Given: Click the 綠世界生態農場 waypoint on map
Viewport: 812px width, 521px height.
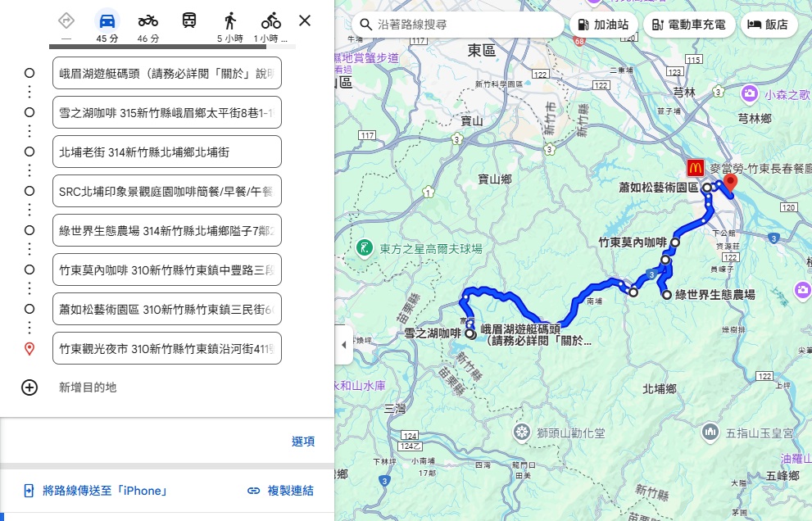Looking at the screenshot, I should pyautogui.click(x=666, y=295).
